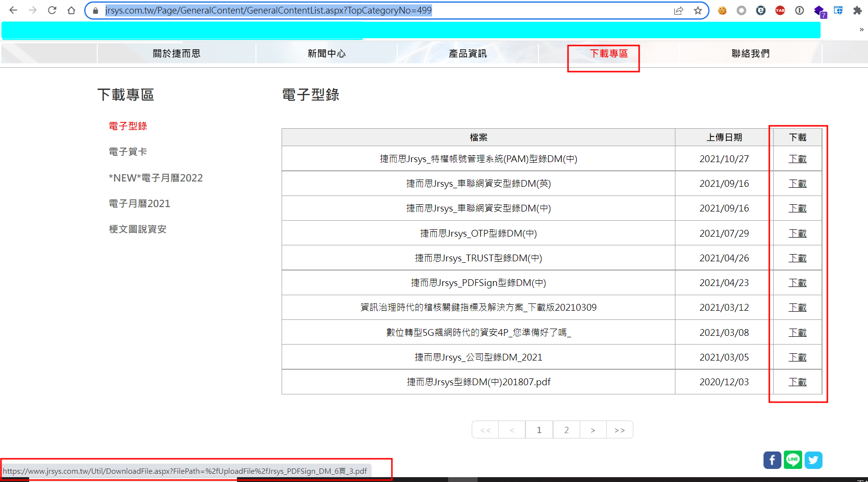Download the PDFSign型錄DM(中) file
Image resolution: width=868 pixels, height=482 pixels.
tap(797, 283)
